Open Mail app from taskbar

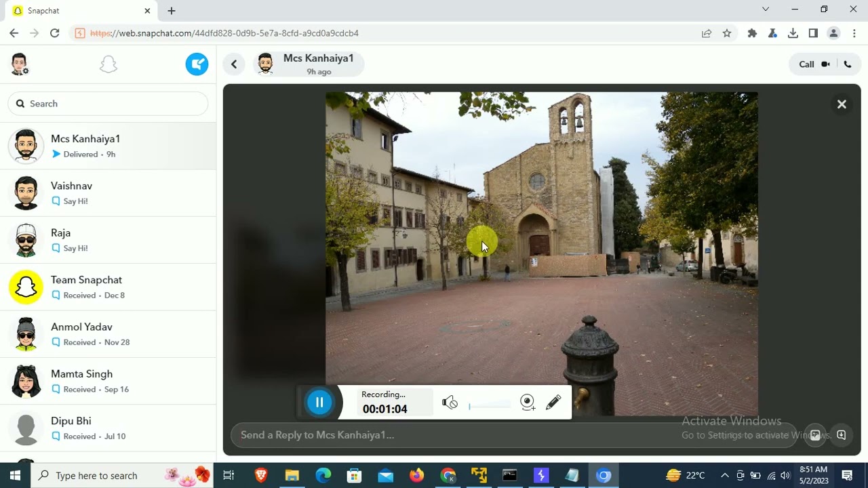(385, 476)
